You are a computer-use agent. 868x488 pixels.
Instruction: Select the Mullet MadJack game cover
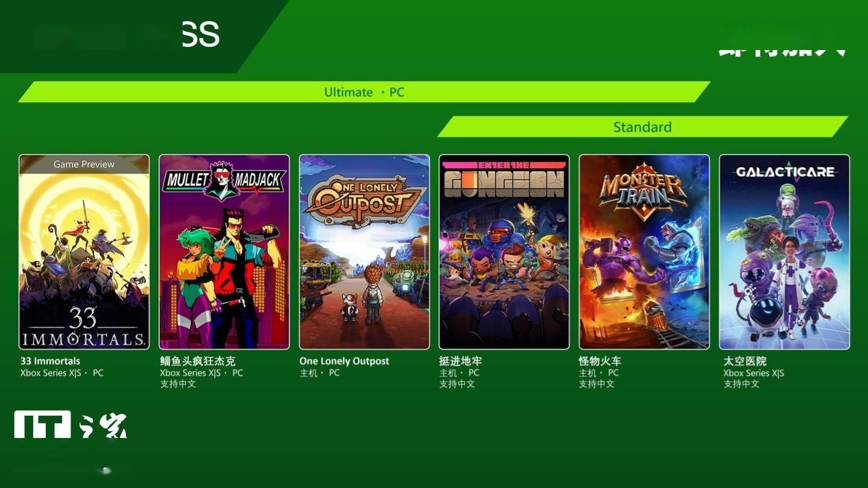tap(224, 252)
